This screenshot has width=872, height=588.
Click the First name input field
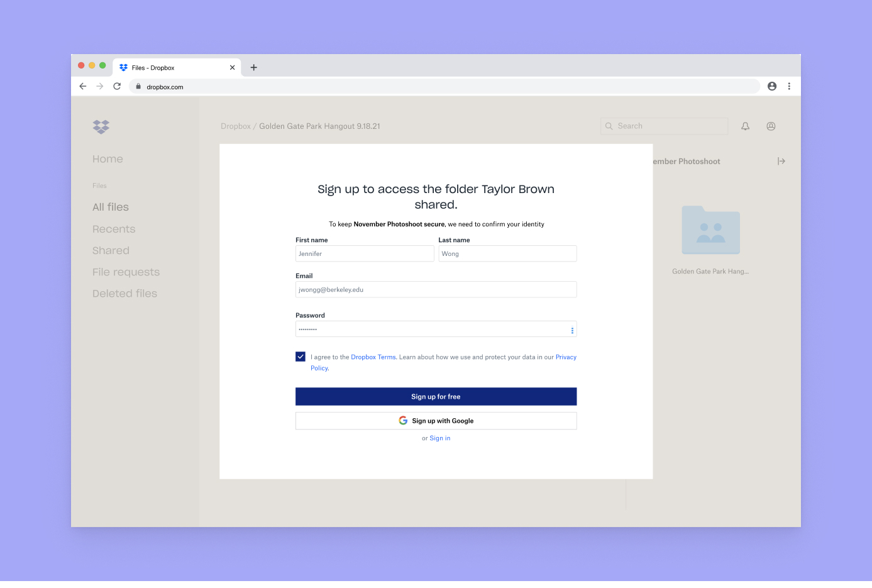tap(365, 253)
